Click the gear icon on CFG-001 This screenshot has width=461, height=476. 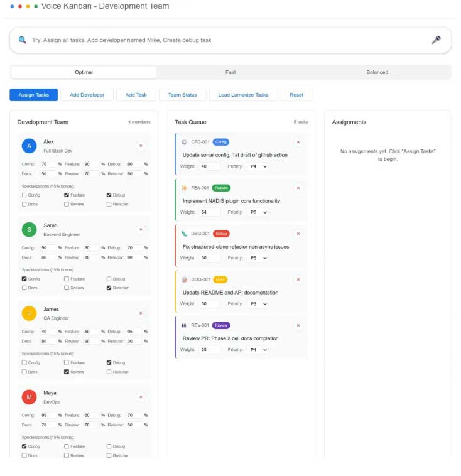click(x=184, y=142)
